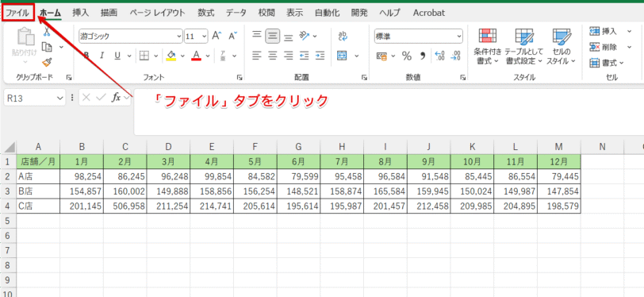The image size is (644, 297).
Task: Select column D header
Action: [168, 146]
